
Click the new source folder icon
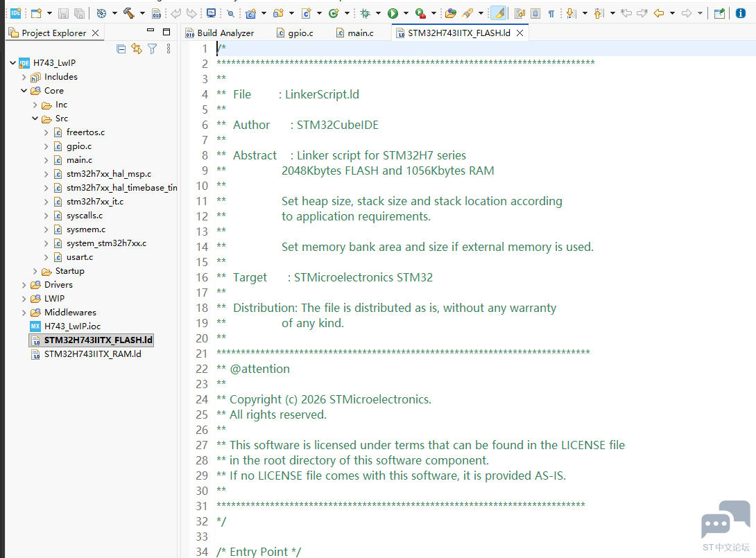pyautogui.click(x=278, y=13)
